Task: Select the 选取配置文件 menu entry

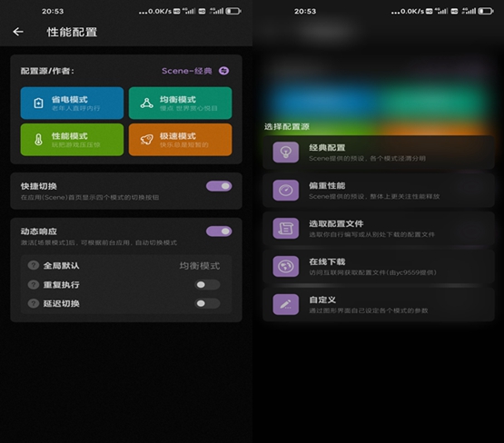Action: pos(379,229)
